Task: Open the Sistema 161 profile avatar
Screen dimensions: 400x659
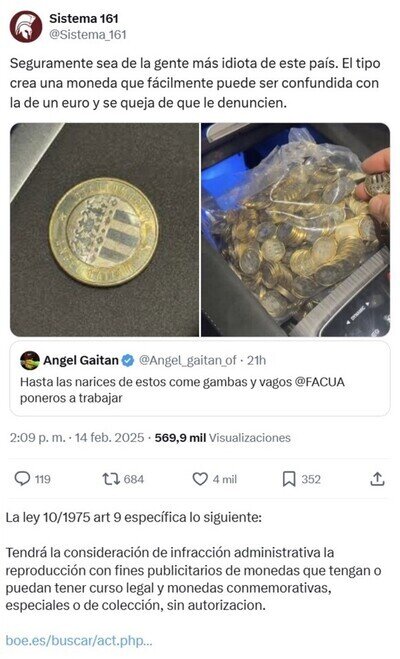Action: pos(26,26)
